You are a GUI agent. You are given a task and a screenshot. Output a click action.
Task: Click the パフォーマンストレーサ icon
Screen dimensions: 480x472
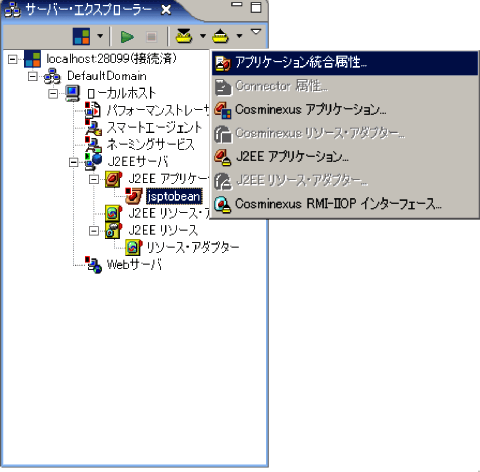tap(93, 110)
